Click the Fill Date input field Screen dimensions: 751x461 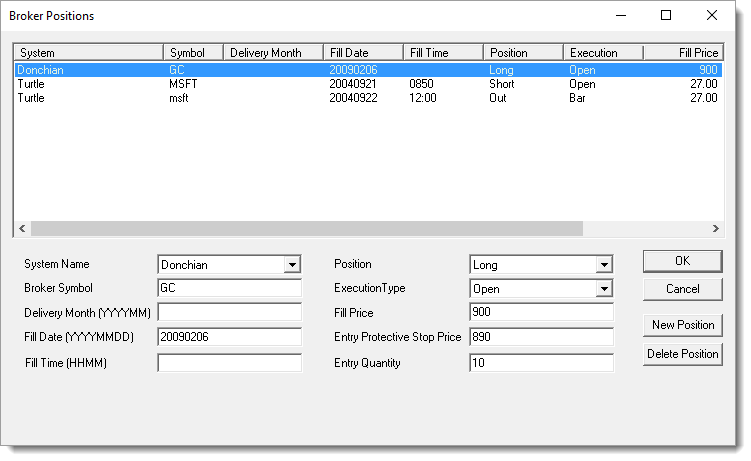229,337
